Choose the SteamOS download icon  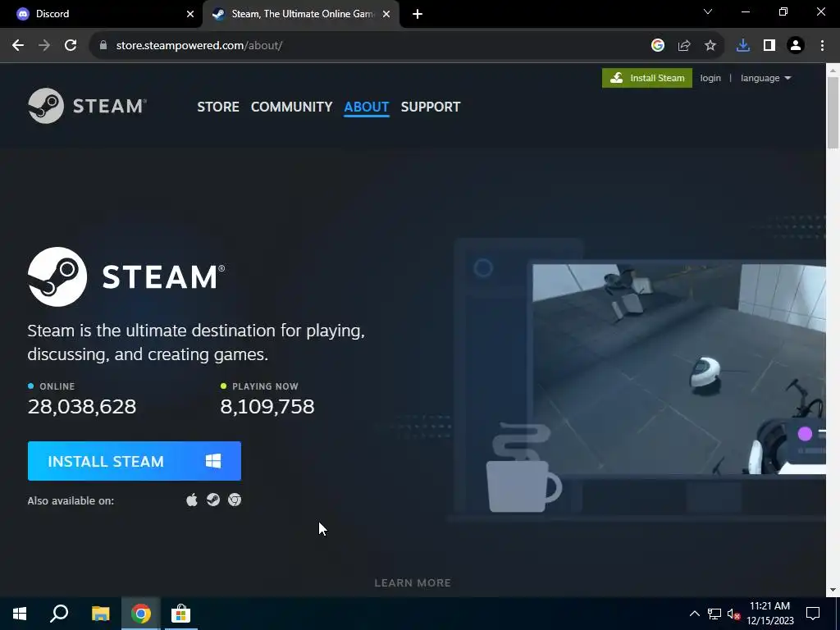click(x=213, y=500)
